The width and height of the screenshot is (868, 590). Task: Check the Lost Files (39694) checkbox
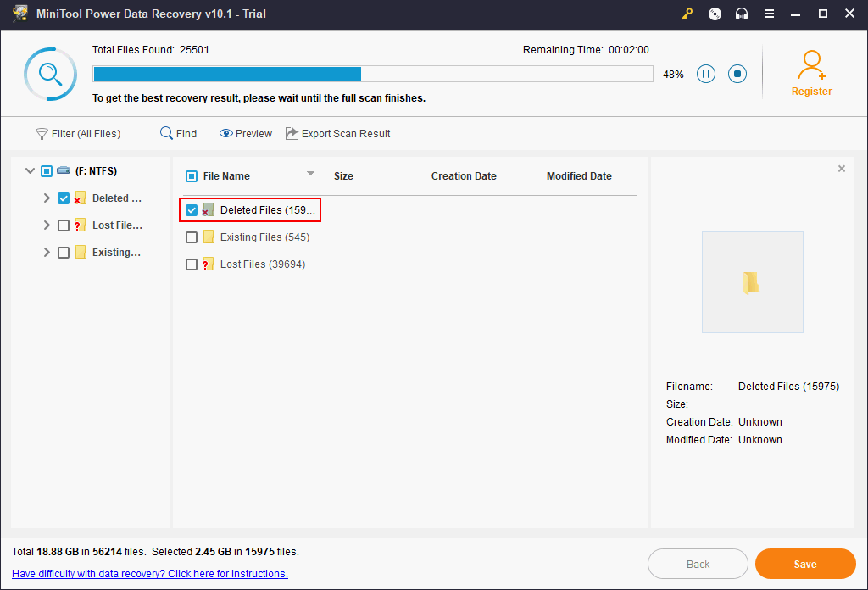coord(192,264)
